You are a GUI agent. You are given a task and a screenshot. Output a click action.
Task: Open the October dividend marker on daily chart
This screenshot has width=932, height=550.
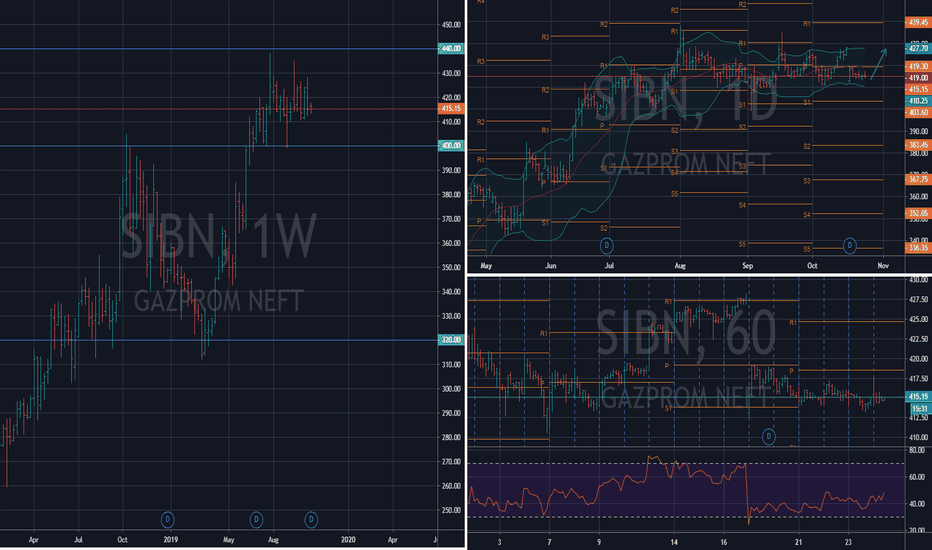click(x=849, y=245)
